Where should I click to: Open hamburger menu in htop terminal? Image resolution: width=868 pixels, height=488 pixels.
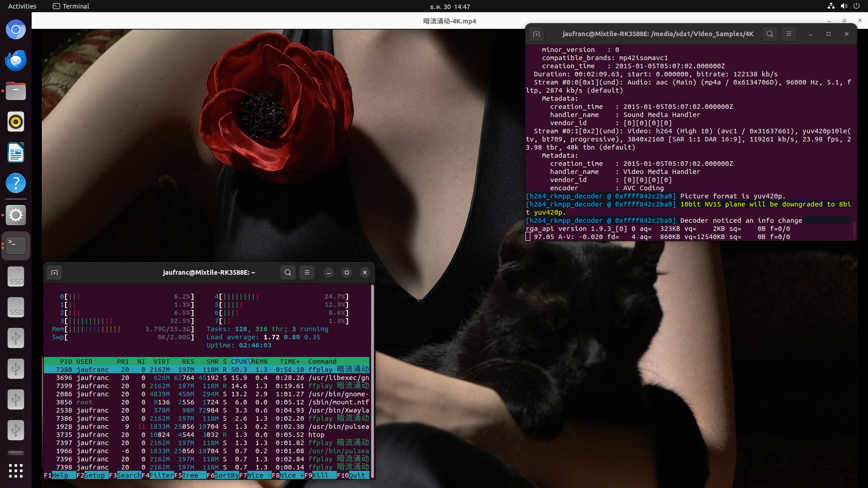click(x=307, y=272)
